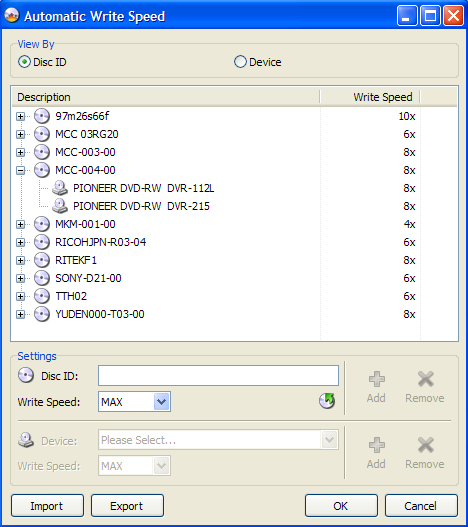This screenshot has height=527, width=468.
Task: Click the disc icon next to RITEKF1
Action: (x=42, y=260)
